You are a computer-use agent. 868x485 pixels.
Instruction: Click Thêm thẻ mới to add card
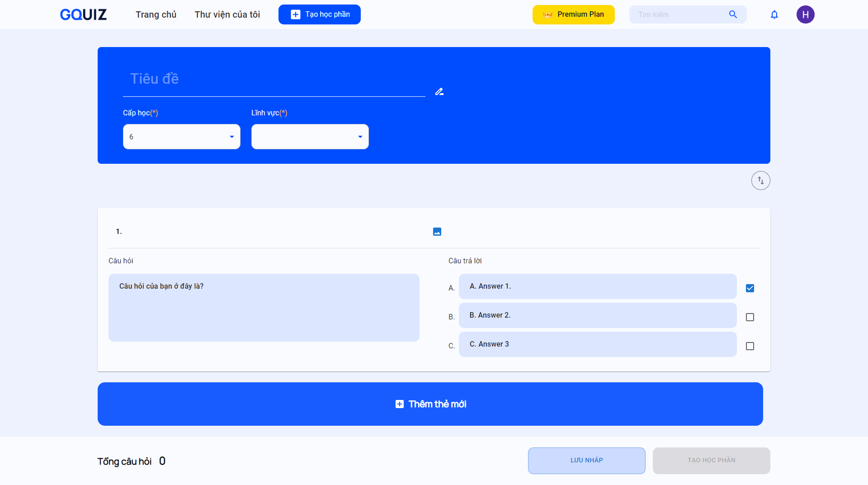coord(430,404)
